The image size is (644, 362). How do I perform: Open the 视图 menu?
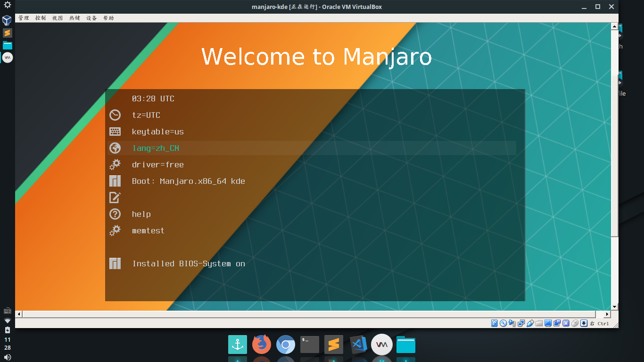click(58, 18)
